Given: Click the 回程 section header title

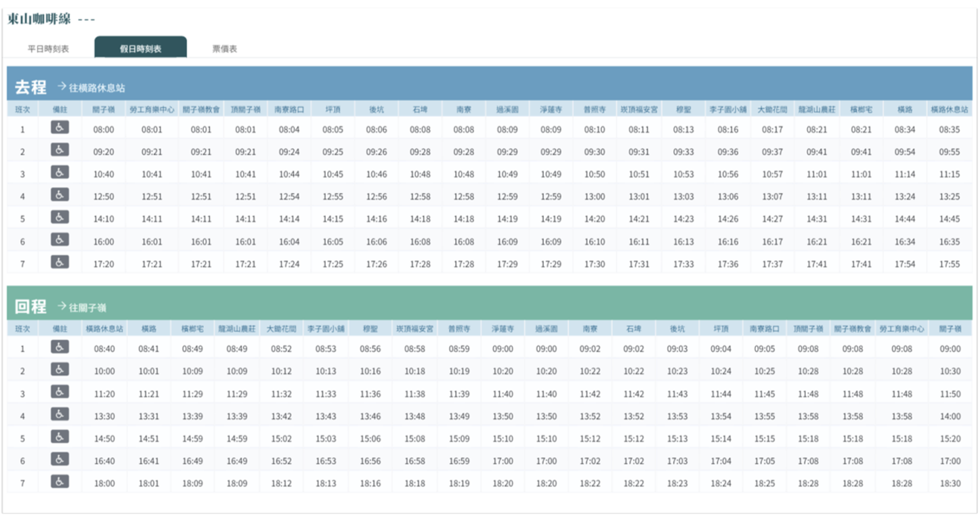Looking at the screenshot, I should click(30, 307).
